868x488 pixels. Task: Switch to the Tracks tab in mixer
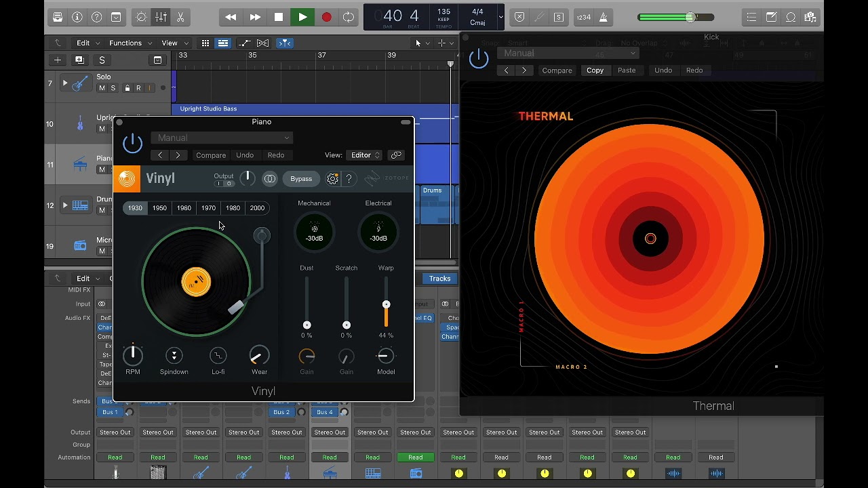pos(439,279)
